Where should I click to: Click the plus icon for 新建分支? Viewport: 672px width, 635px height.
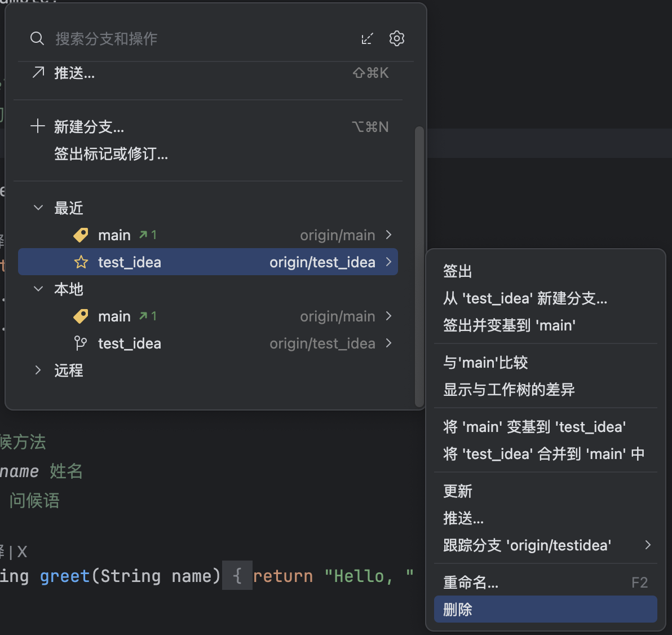[x=37, y=126]
